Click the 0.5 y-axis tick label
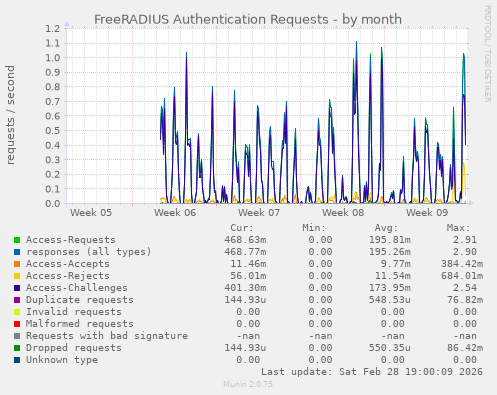Screen dimensions: 497x395 53,130
